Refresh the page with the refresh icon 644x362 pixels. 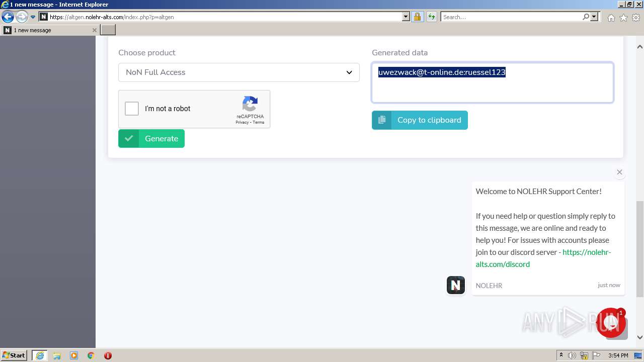(431, 17)
